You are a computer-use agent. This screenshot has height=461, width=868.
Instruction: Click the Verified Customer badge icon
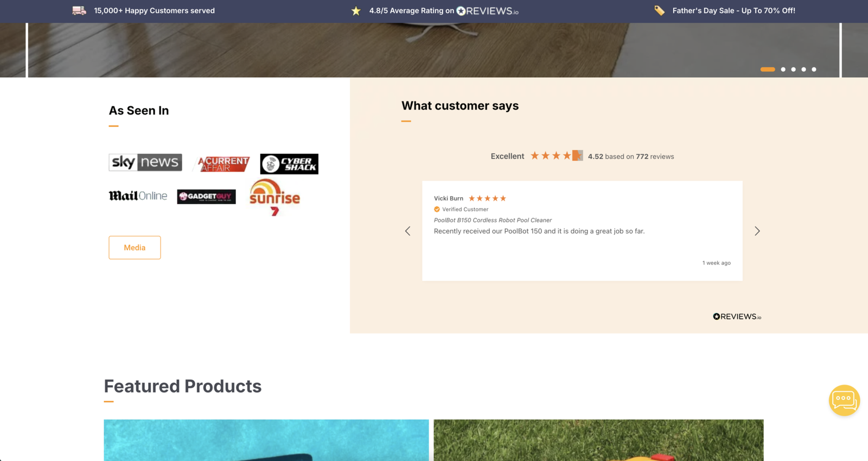(x=437, y=209)
